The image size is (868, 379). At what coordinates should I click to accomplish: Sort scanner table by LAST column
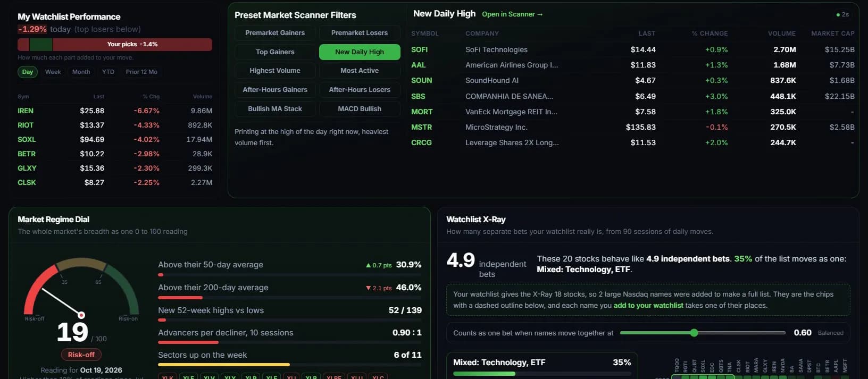[647, 33]
